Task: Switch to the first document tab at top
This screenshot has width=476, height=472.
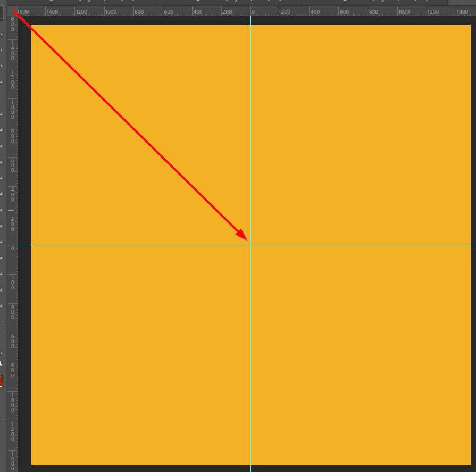Action: 80,2
